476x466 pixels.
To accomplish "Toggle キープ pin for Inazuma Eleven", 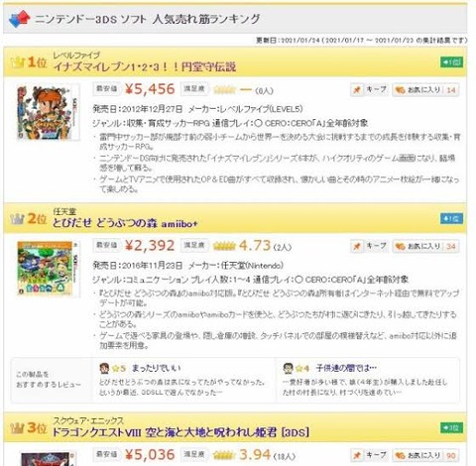I will coord(370,89).
